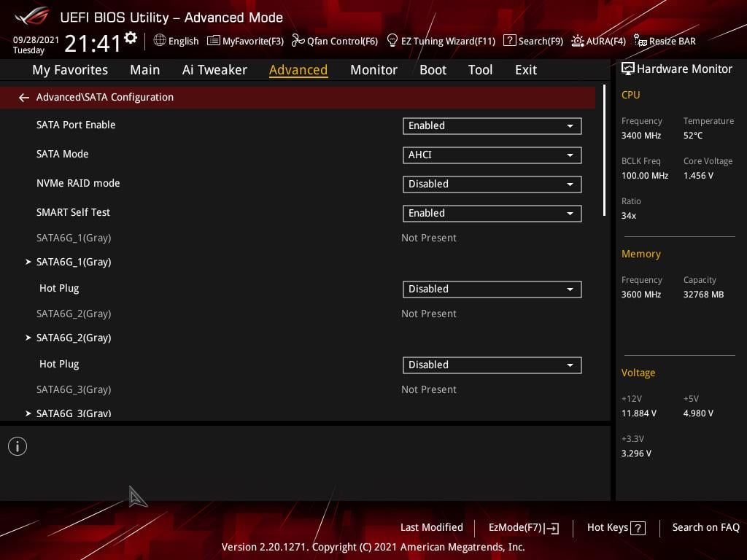Switch to the Ai Tweaker tab

(214, 70)
